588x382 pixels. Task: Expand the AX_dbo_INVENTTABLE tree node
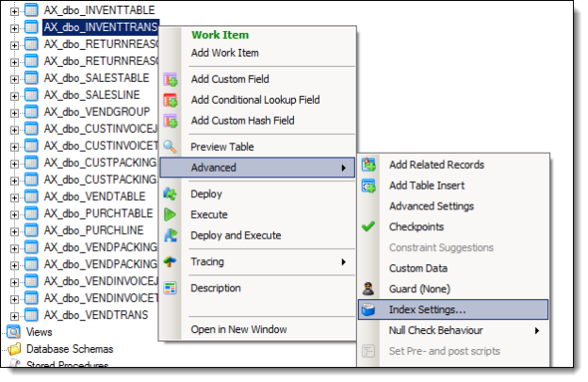(14, 11)
